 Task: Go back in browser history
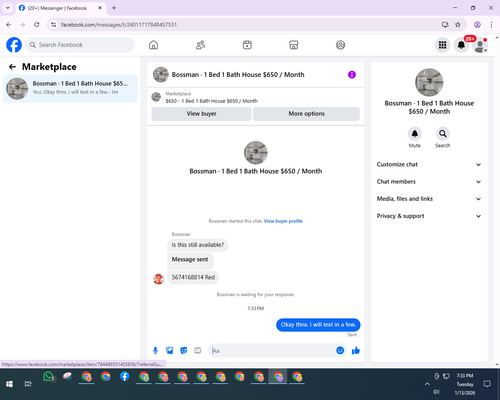coord(9,25)
